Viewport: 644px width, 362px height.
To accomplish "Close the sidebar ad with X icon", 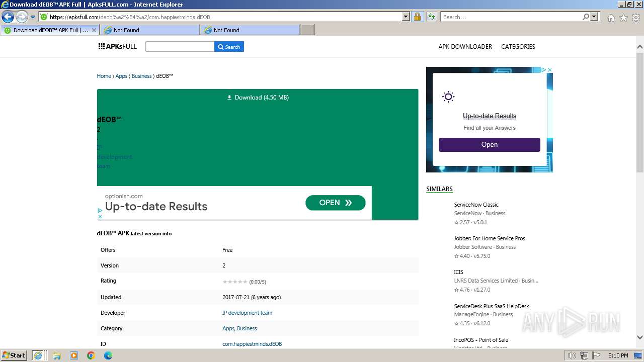I will [x=550, y=70].
